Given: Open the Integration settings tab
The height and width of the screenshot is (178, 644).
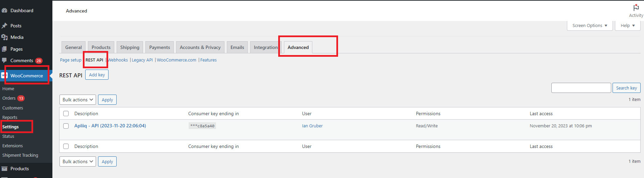Looking at the screenshot, I should (x=266, y=47).
